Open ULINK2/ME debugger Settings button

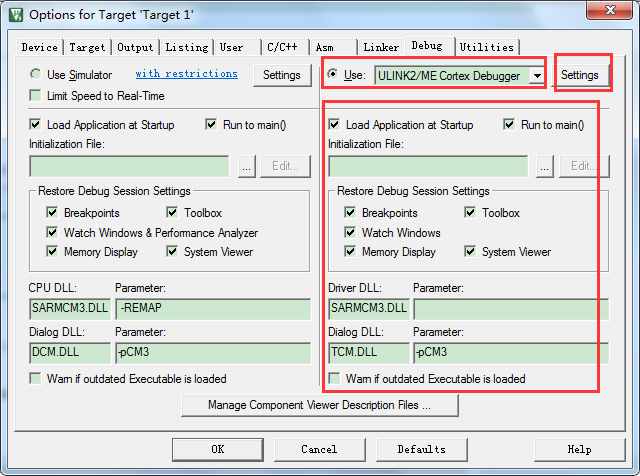[x=580, y=75]
